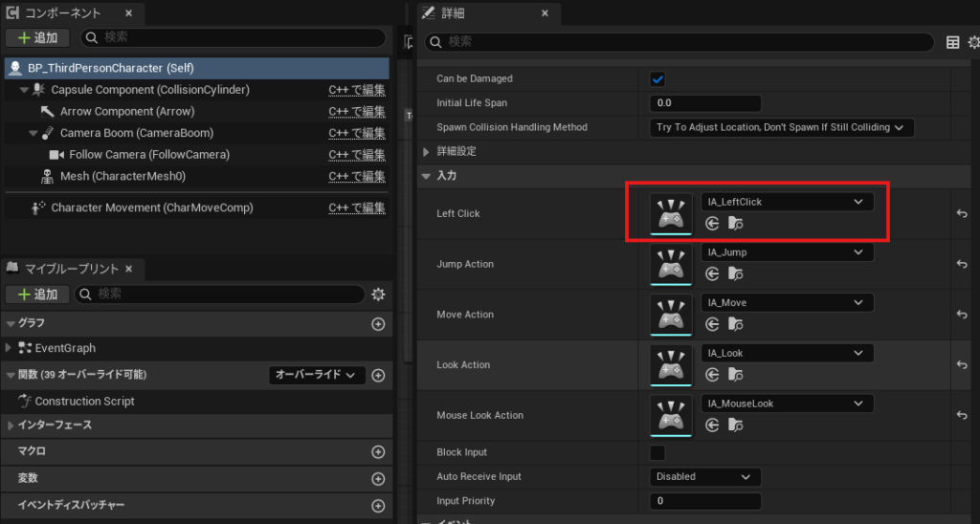Collapse the 入力 section

click(426, 177)
